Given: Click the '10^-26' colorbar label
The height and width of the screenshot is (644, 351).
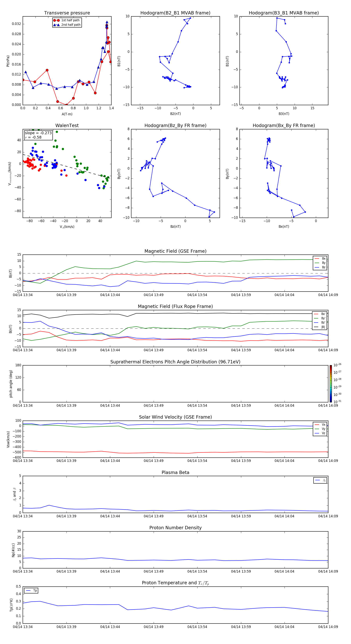Looking at the screenshot, I should tap(337, 365).
